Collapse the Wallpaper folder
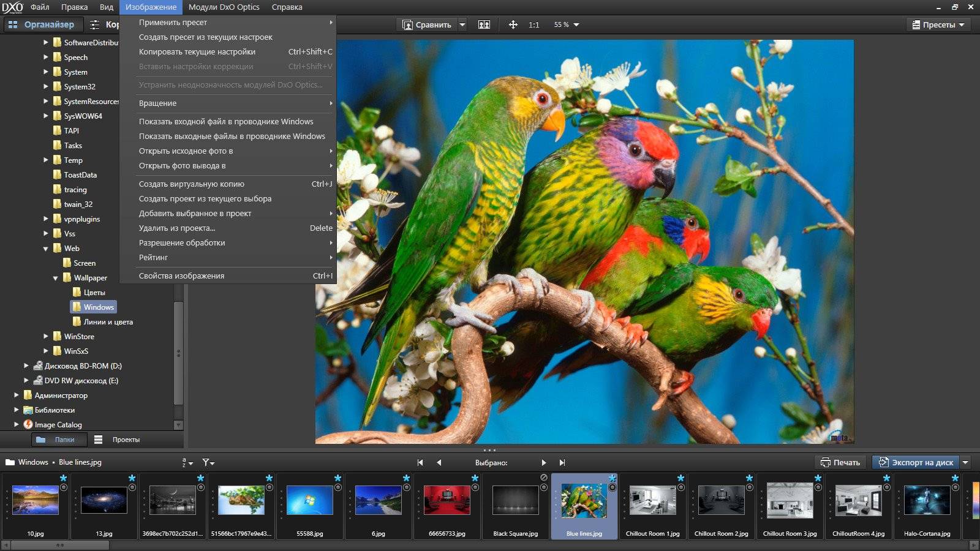The image size is (980, 551). pos(56,278)
